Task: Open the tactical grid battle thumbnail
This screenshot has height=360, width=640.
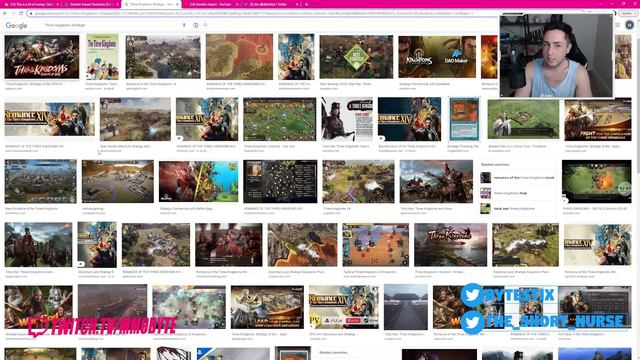Action: (x=376, y=244)
